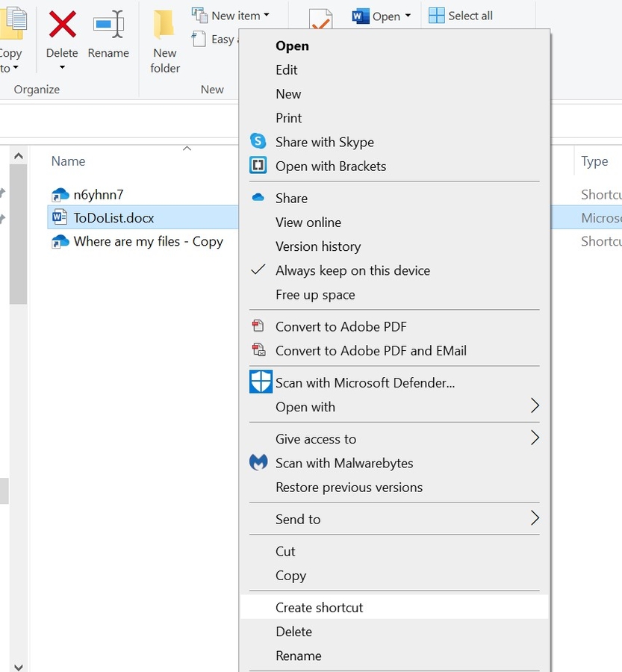Screen dimensions: 622x672
Task: Click the Select all icon
Action: (x=435, y=14)
